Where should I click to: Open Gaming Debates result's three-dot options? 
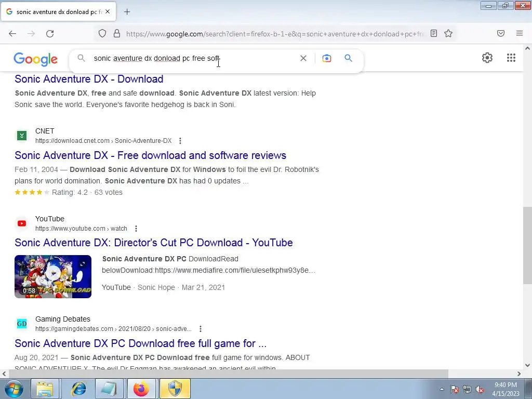pyautogui.click(x=201, y=329)
